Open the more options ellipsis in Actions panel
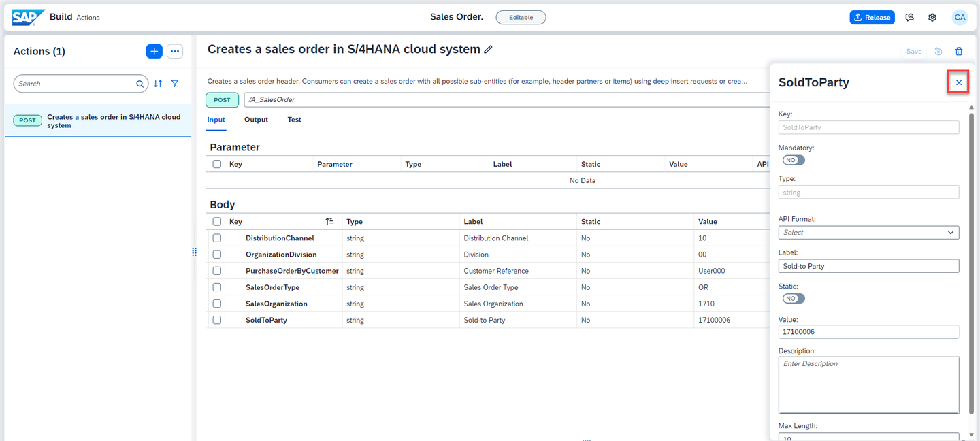The image size is (980, 441). (175, 51)
